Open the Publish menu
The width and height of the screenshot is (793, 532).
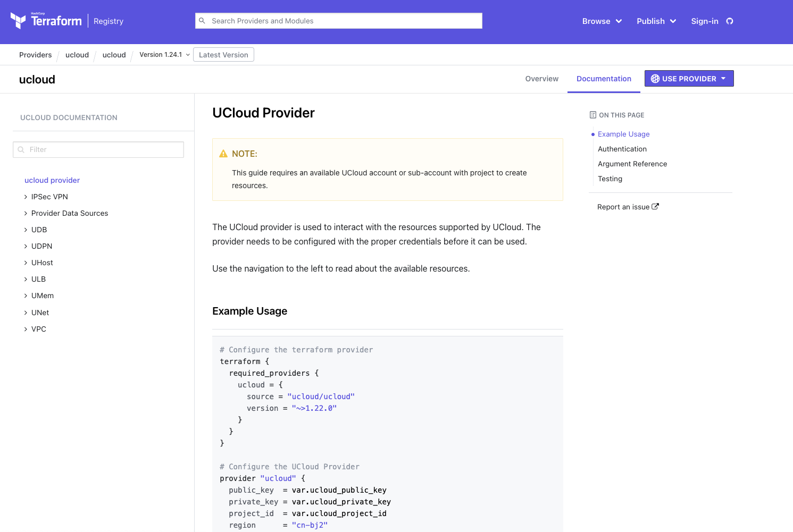point(656,21)
